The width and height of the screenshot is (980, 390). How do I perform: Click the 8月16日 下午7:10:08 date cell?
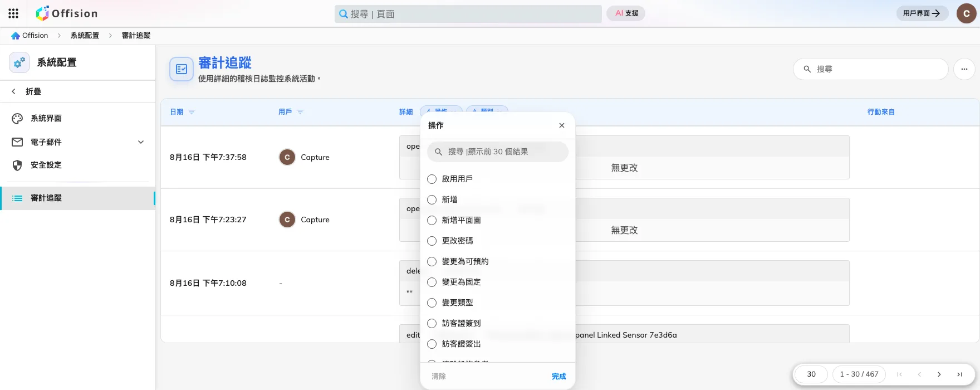[x=208, y=283]
